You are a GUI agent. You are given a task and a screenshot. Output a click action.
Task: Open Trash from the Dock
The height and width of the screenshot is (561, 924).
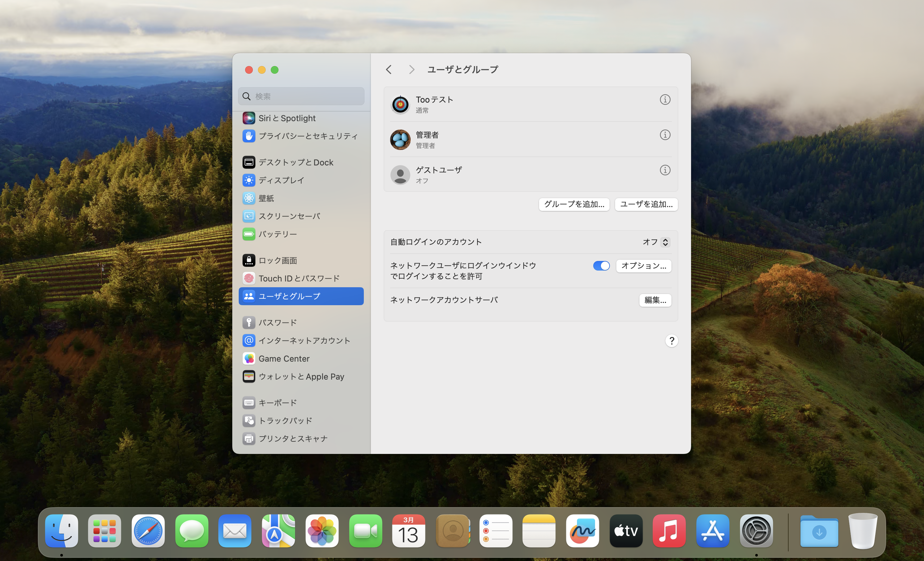tap(863, 531)
